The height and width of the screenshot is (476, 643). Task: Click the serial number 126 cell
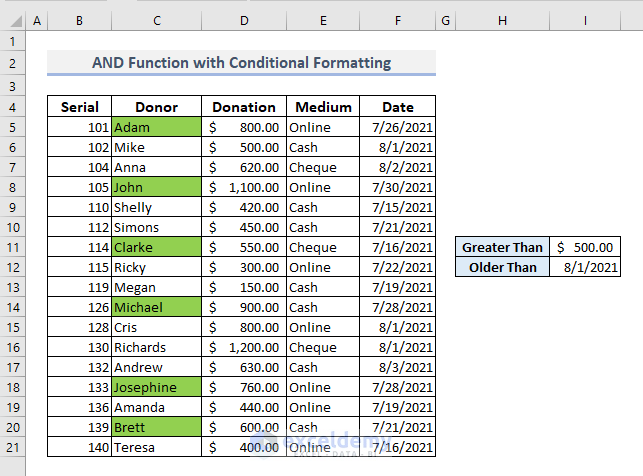(79, 307)
